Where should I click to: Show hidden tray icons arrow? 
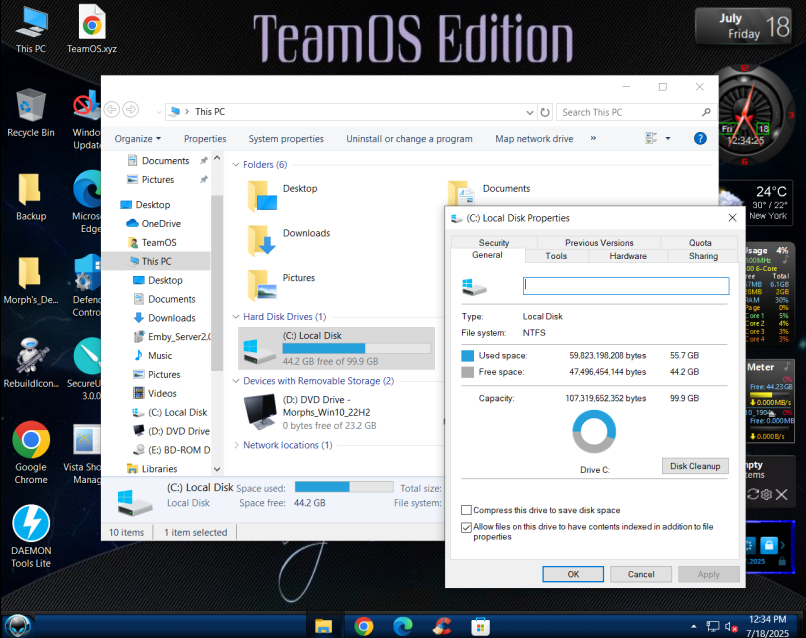coord(693,626)
